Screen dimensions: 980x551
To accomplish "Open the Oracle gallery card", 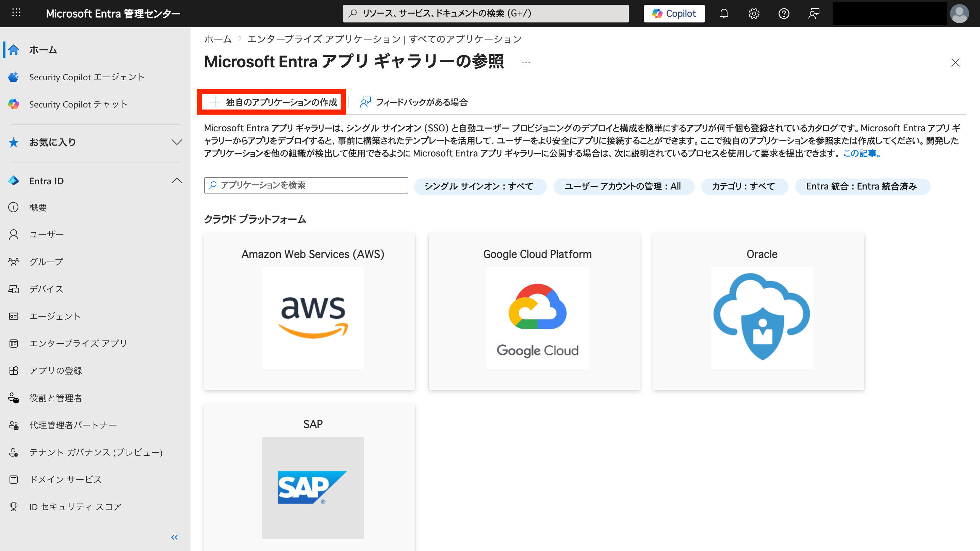I will [758, 312].
